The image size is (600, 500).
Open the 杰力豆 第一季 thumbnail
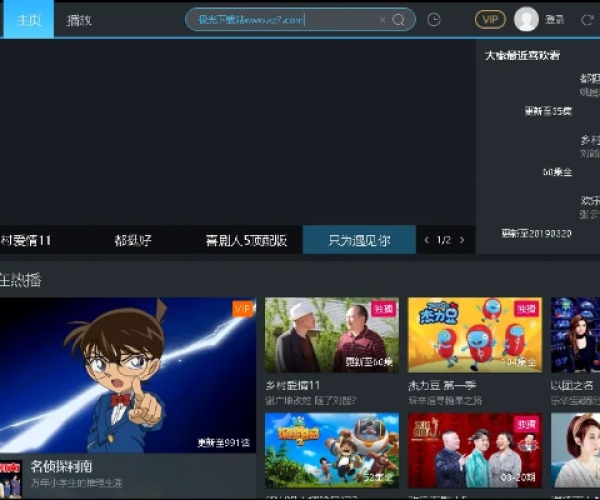(475, 335)
